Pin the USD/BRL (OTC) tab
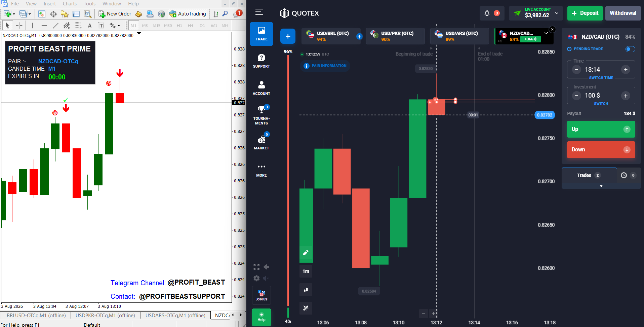 [359, 36]
